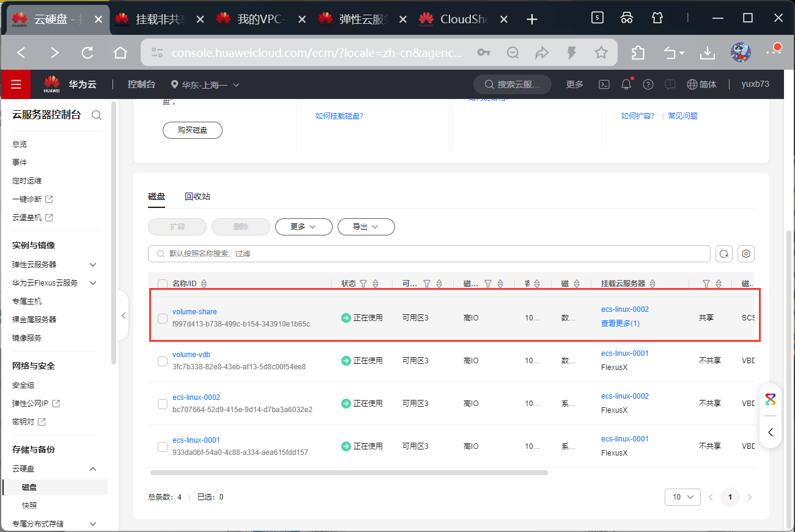Viewport: 795px width, 532px height.
Task: Click the horizontal table scrollbar
Action: tap(349, 473)
